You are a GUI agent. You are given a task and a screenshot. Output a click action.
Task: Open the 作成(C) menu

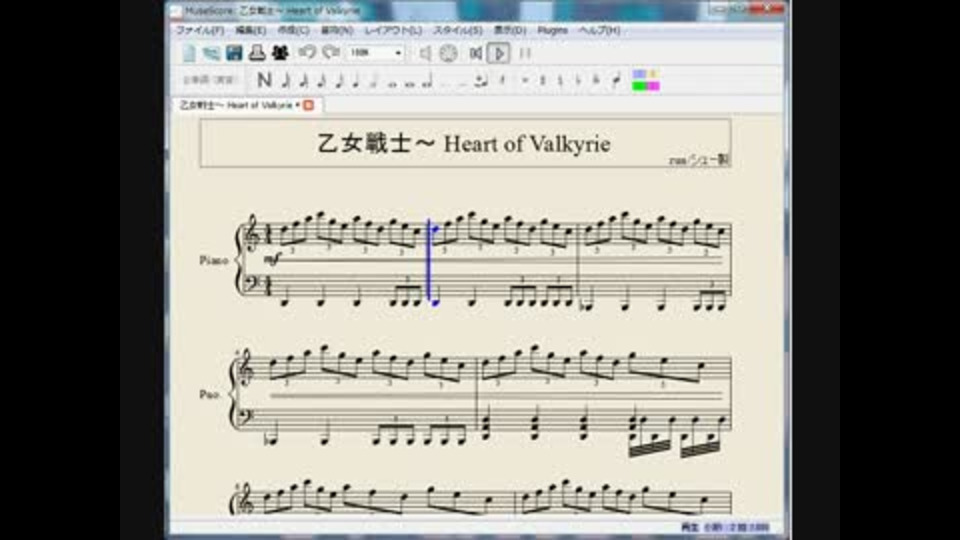click(293, 30)
